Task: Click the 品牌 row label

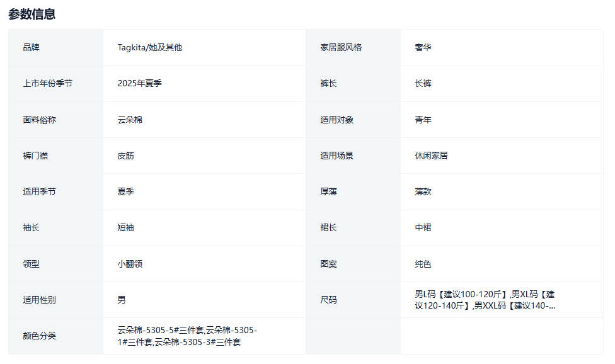Action: coord(31,47)
